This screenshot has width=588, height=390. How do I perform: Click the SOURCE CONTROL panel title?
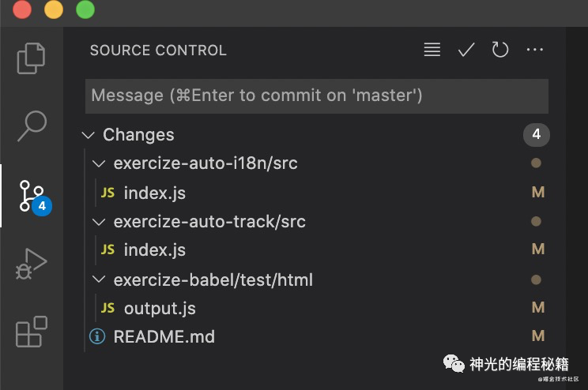(158, 51)
